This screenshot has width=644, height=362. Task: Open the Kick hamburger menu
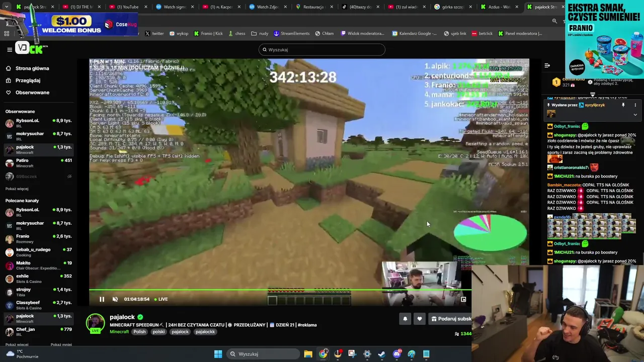pyautogui.click(x=9, y=49)
